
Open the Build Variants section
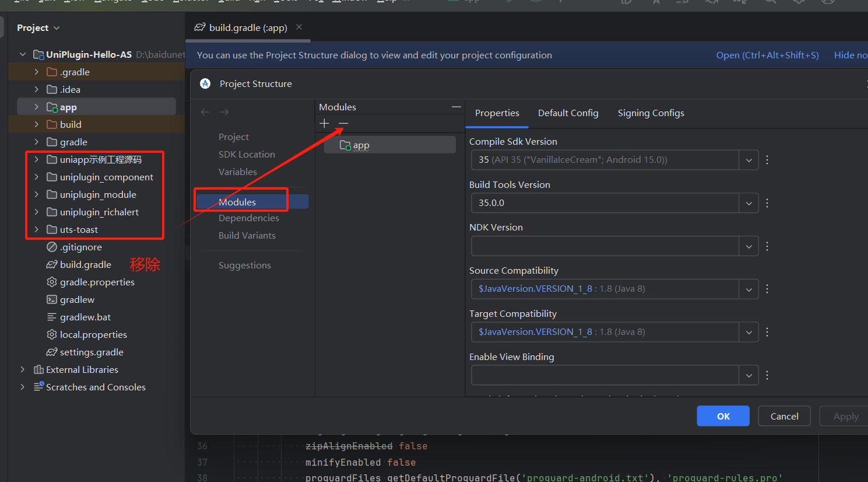tap(247, 235)
